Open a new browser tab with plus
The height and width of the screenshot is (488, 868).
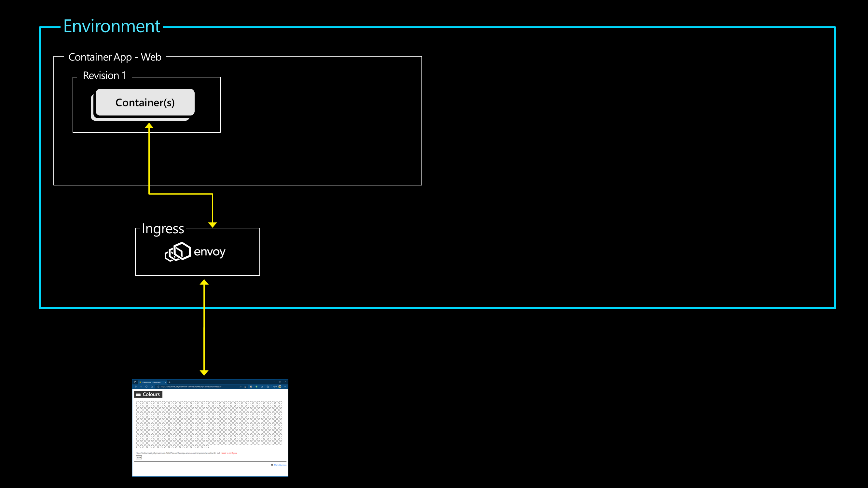[x=170, y=383]
